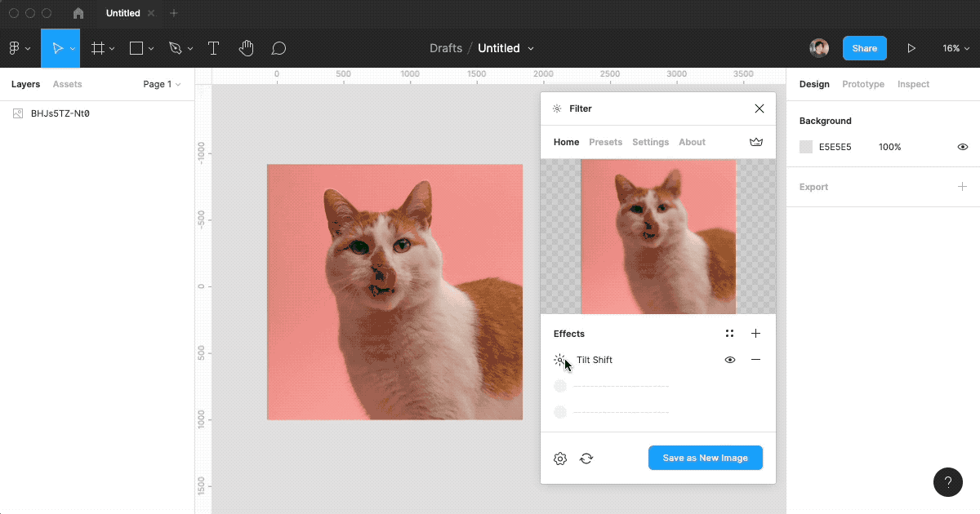Click the crown premium icon

click(756, 142)
